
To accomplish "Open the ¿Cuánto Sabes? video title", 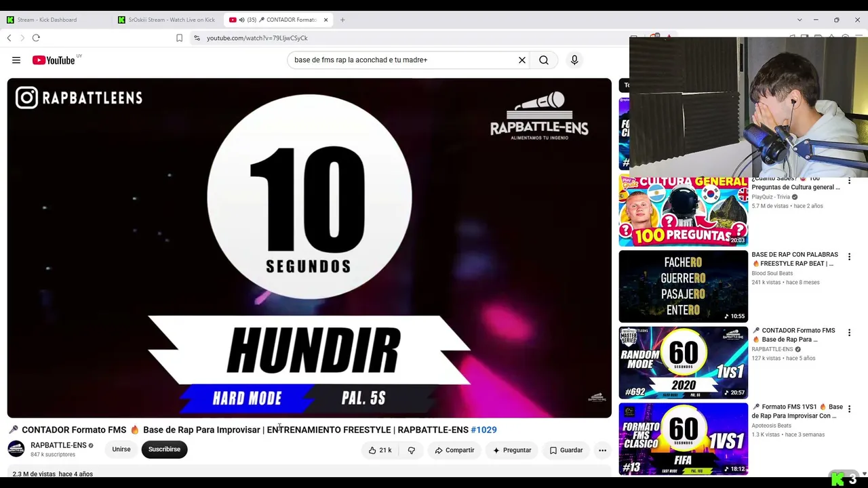I will pyautogui.click(x=795, y=183).
